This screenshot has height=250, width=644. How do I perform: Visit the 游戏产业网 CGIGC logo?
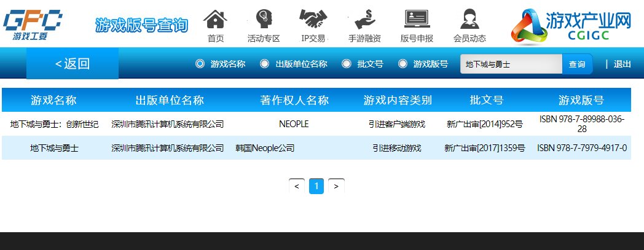pyautogui.click(x=571, y=25)
